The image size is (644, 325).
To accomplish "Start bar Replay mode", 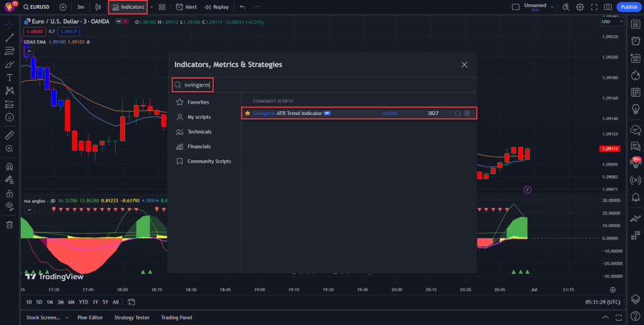I will click(217, 7).
